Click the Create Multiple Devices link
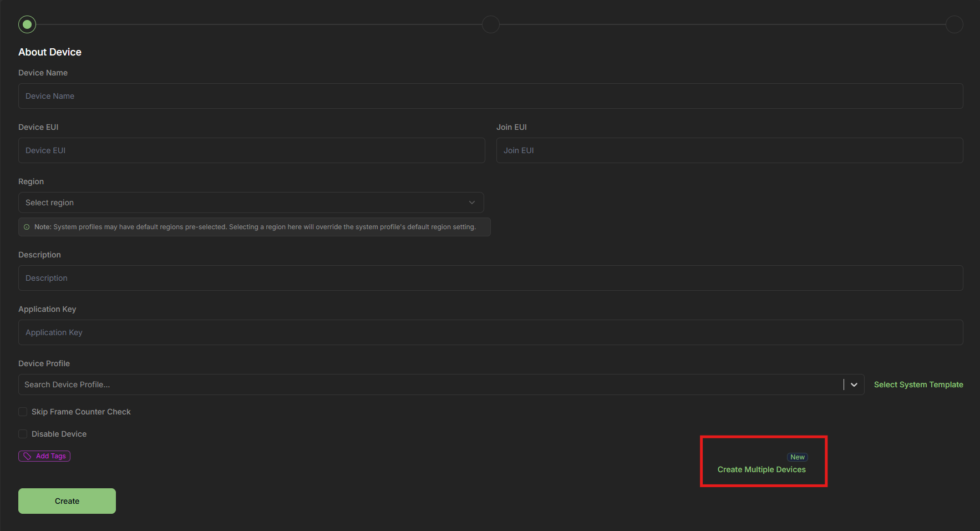 tap(761, 469)
